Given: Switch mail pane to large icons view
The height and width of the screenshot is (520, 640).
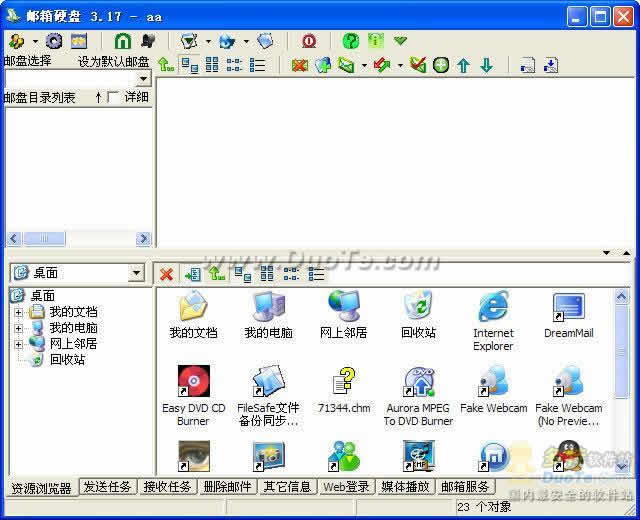Looking at the screenshot, I should (190, 64).
